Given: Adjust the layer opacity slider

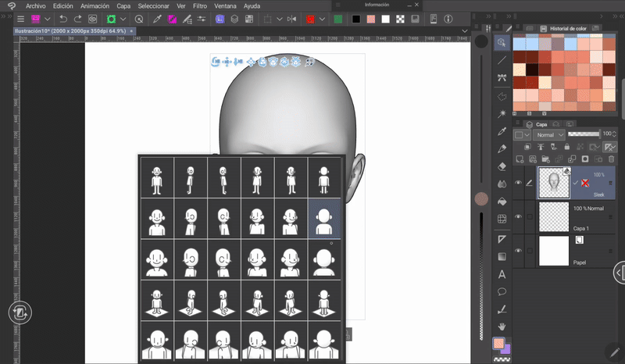Looking at the screenshot, I should (x=584, y=134).
